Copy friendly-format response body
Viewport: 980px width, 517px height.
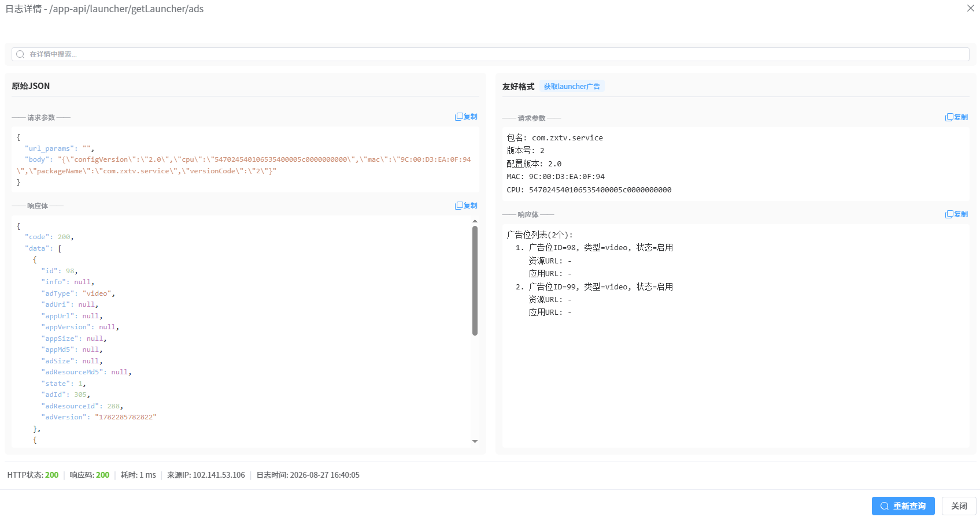[x=957, y=214]
